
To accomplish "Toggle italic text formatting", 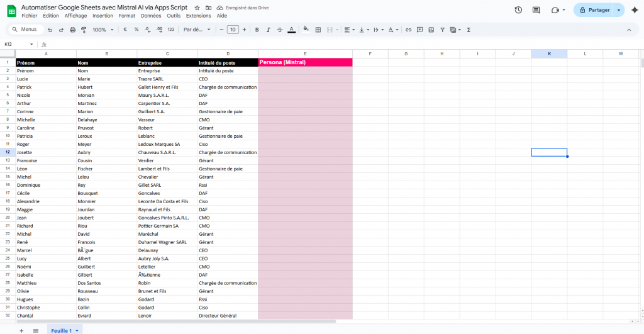I will pos(268,30).
